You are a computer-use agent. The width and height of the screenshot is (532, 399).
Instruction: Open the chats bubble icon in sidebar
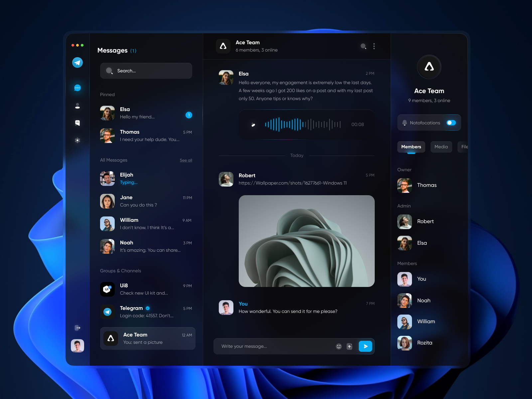[77, 88]
